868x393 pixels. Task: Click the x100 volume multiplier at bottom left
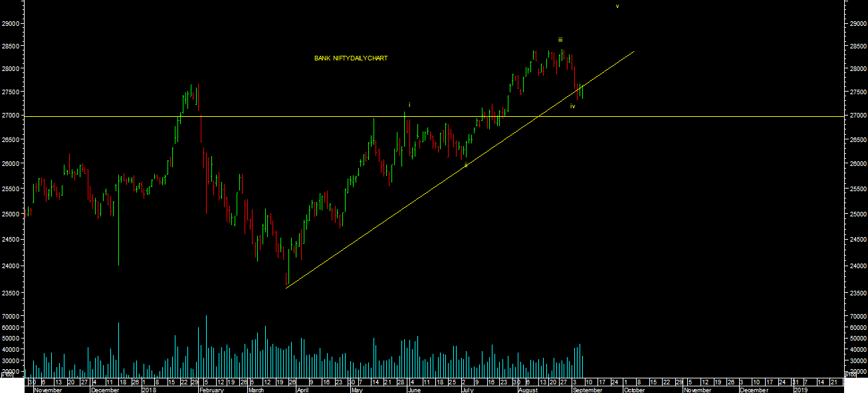click(x=7, y=375)
